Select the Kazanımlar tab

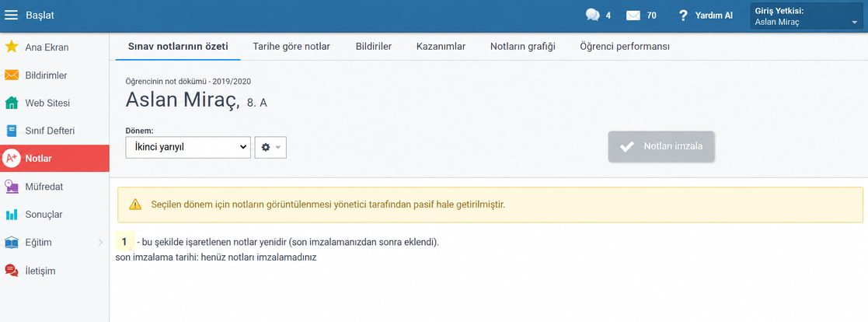[x=441, y=47]
